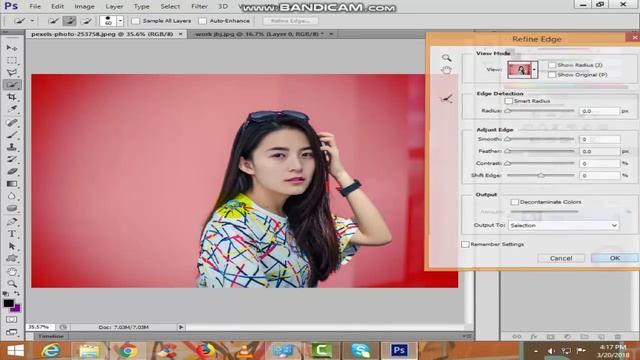Viewport: 640px width, 360px height.
Task: Select the Blur tool
Action: 12,196
